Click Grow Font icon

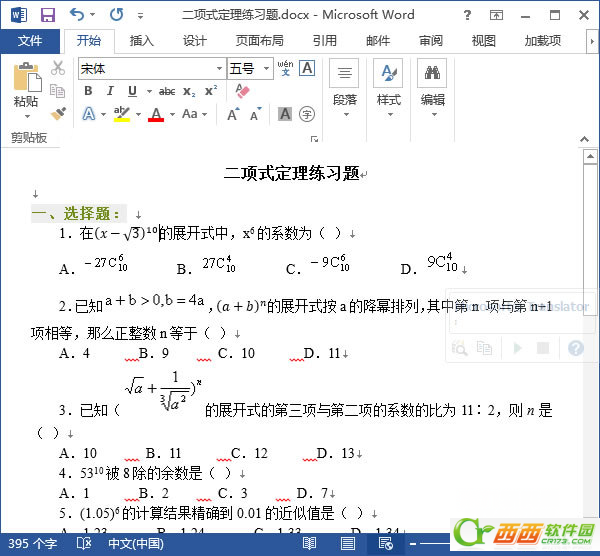coord(233,114)
